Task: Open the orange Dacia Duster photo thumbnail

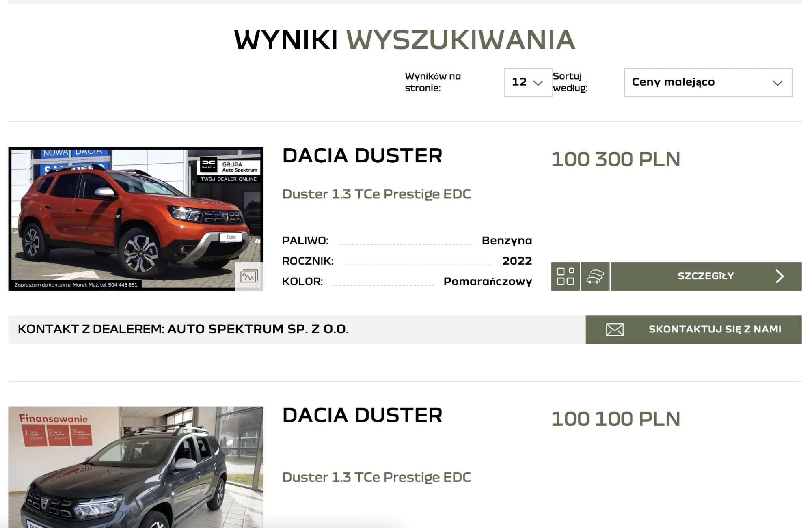Action: click(x=136, y=219)
